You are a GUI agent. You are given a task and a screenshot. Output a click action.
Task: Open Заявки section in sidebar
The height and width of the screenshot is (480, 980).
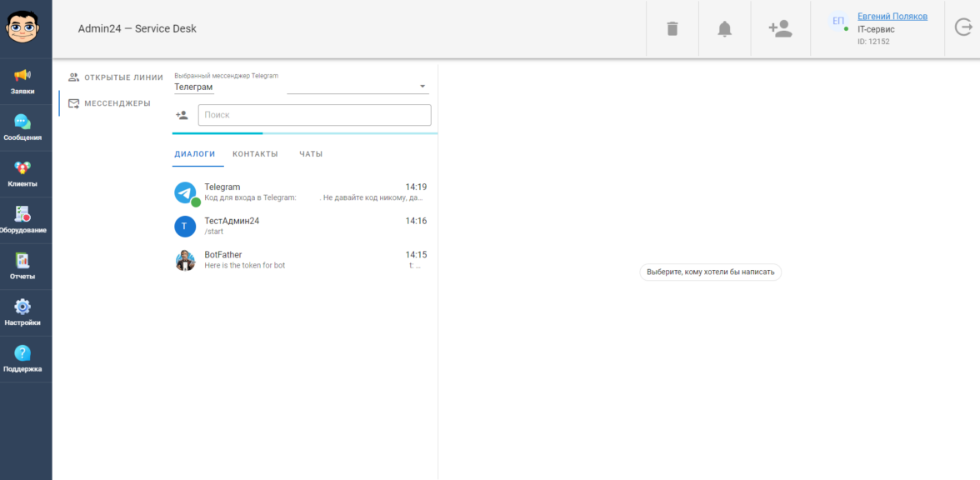[x=23, y=82]
